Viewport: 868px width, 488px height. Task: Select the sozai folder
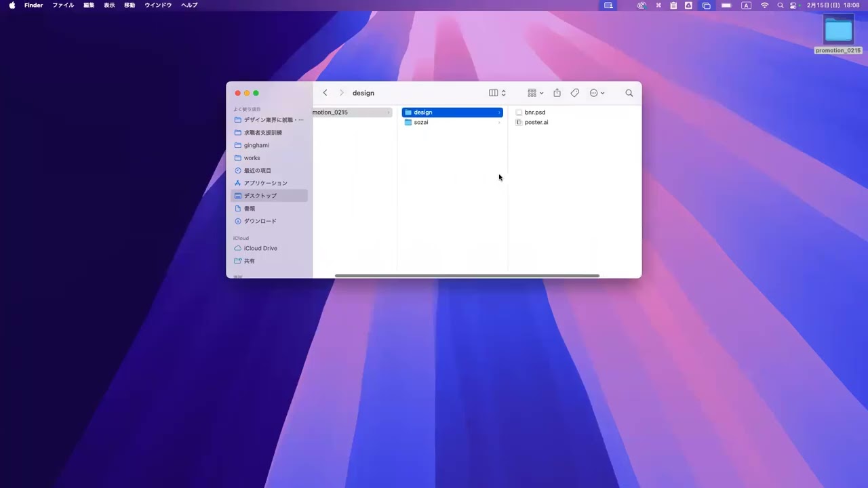[452, 122]
